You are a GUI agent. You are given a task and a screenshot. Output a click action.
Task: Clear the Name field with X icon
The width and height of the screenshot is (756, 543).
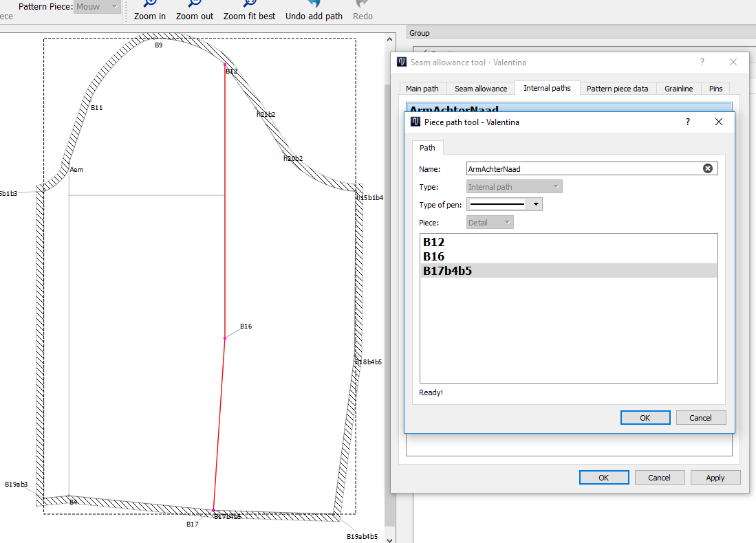[x=707, y=168]
